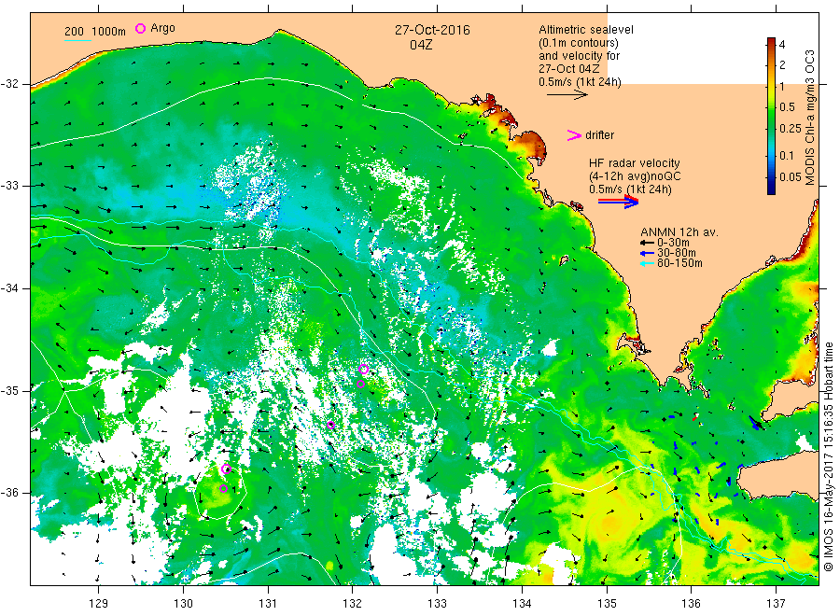Viewport: 840px width, 616px height.
Task: Click the '129' longitude axis label
Action: 99,603
